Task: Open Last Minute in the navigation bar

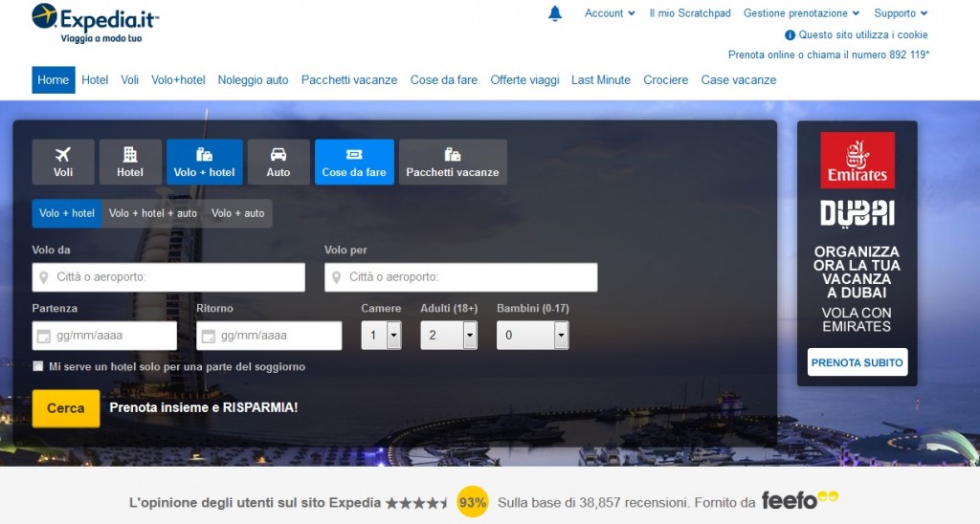Action: pyautogui.click(x=601, y=80)
